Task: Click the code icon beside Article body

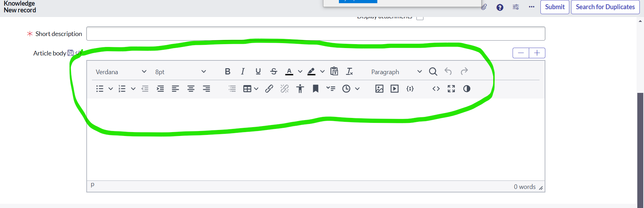Action: click(x=78, y=53)
